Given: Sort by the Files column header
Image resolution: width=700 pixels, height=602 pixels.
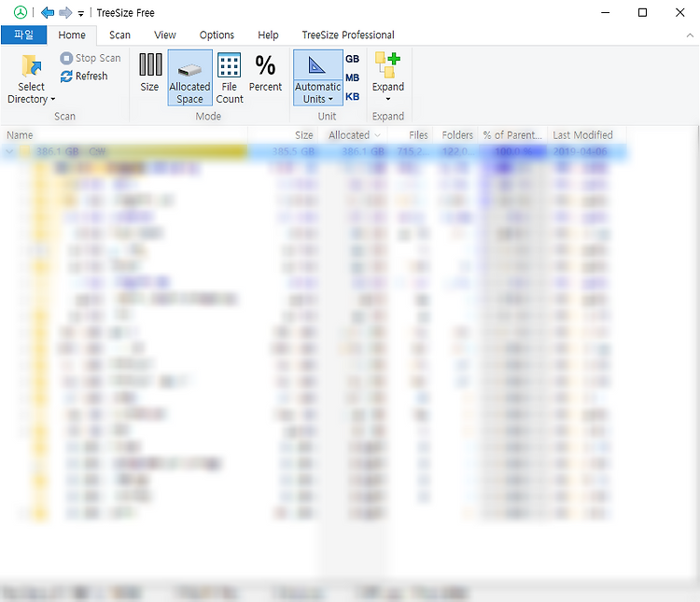Looking at the screenshot, I should [x=411, y=135].
